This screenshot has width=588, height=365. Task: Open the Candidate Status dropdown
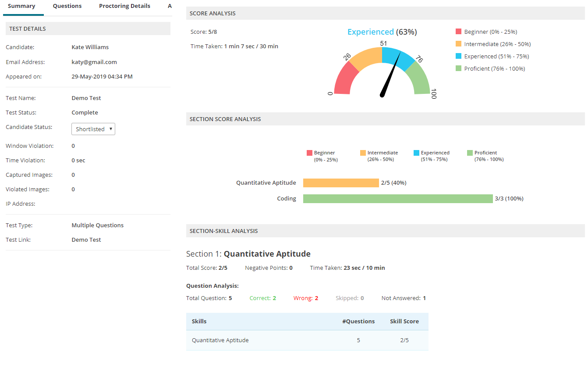point(93,129)
